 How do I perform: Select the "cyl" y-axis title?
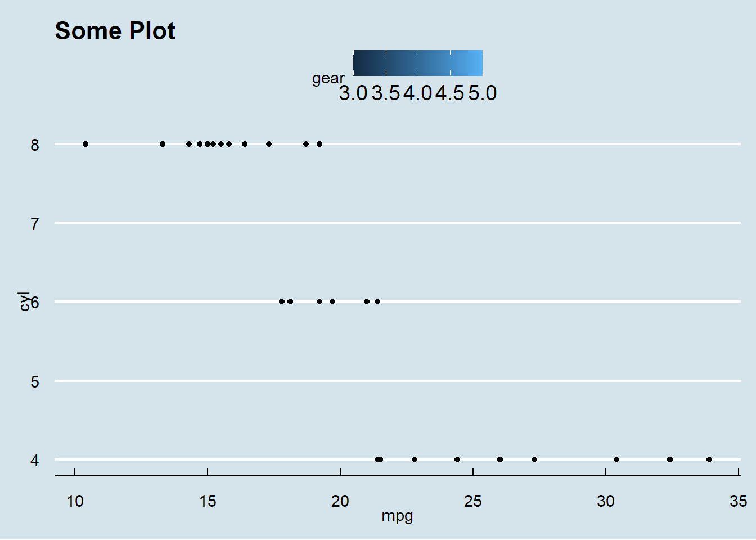click(x=24, y=301)
